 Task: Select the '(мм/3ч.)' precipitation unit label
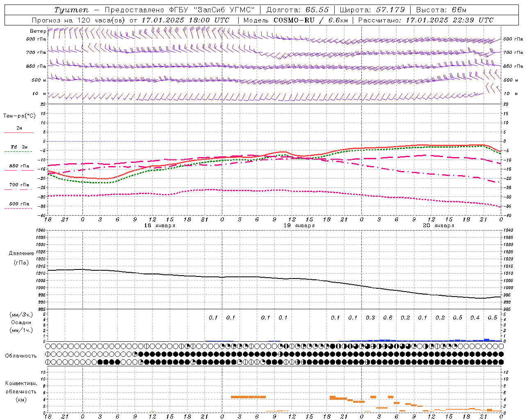click(21, 315)
